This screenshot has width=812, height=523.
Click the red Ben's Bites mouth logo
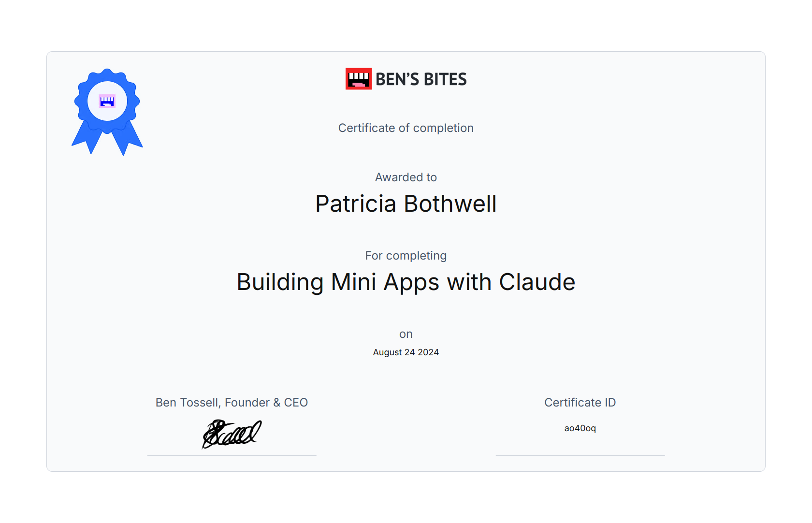(359, 79)
